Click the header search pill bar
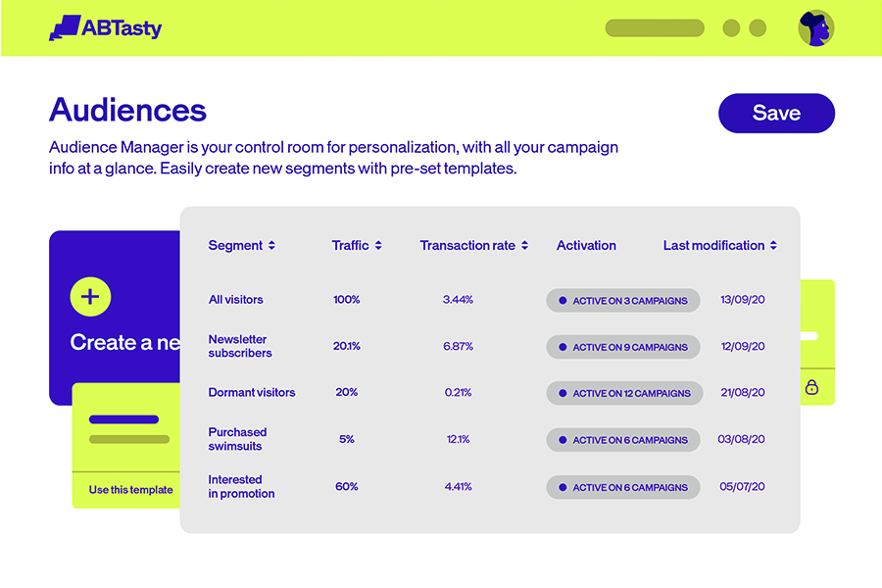Screen dimensions: 882x588 (x=655, y=28)
